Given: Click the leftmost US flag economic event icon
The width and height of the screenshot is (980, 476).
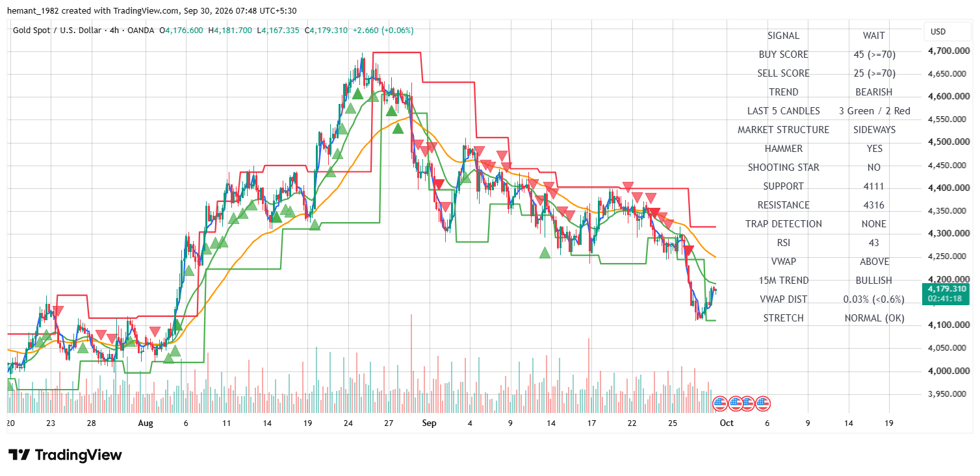Looking at the screenshot, I should [x=720, y=404].
